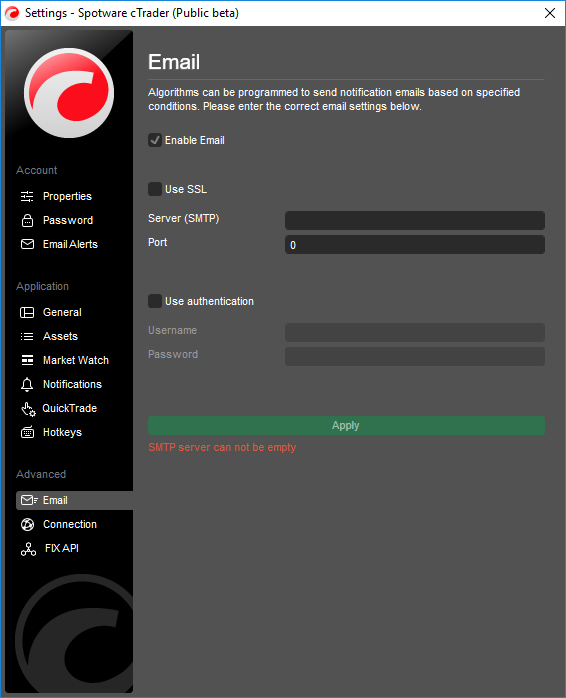
Task: Click into the Port number field
Action: [415, 245]
